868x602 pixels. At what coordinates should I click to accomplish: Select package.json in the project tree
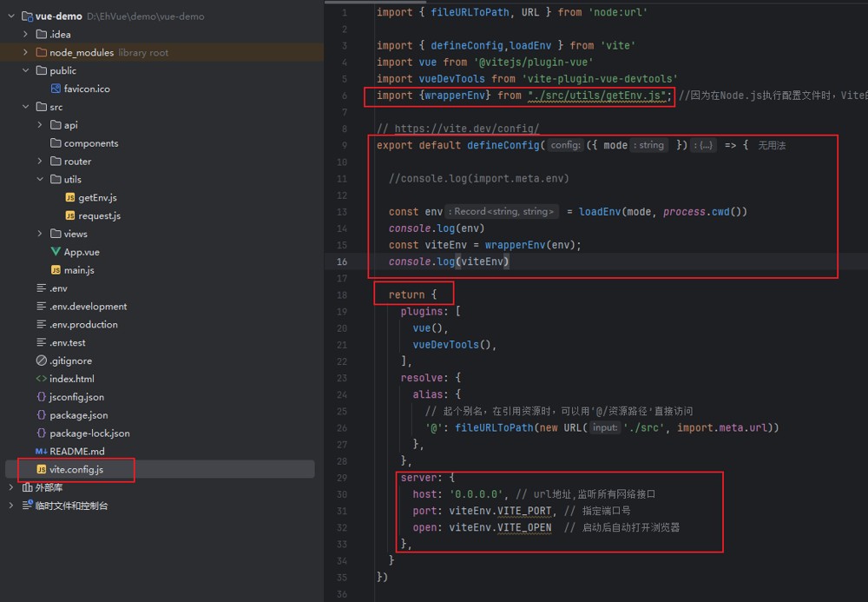79,415
